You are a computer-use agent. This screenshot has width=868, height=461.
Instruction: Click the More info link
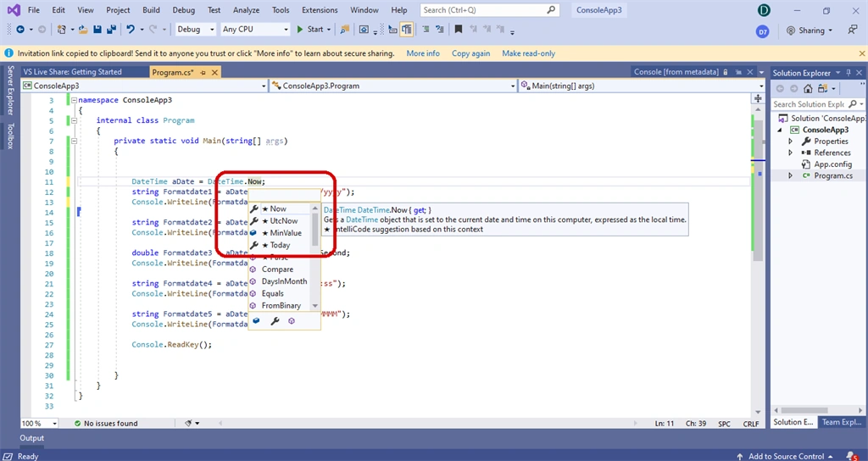[423, 53]
